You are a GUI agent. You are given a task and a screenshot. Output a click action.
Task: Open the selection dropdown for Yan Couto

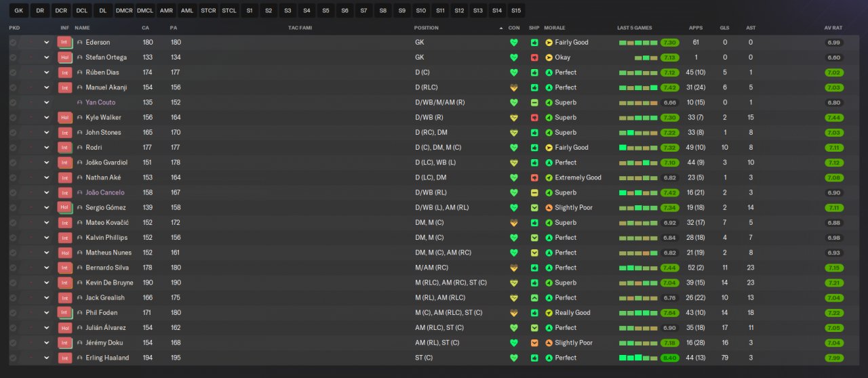(x=46, y=102)
